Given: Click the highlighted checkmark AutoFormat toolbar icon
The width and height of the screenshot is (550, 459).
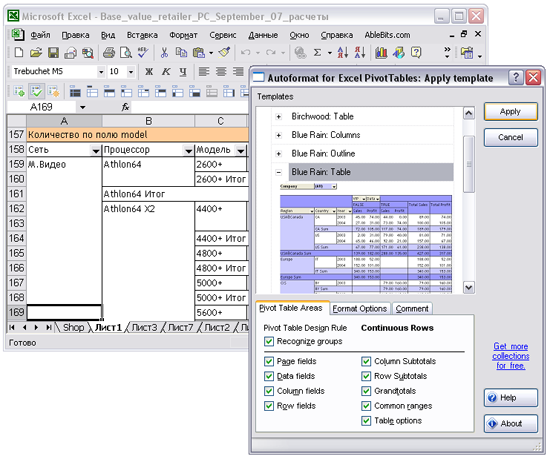Looking at the screenshot, I should coord(36,92).
